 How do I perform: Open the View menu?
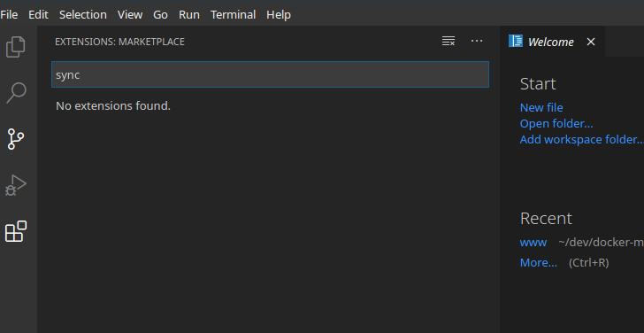[x=130, y=15]
